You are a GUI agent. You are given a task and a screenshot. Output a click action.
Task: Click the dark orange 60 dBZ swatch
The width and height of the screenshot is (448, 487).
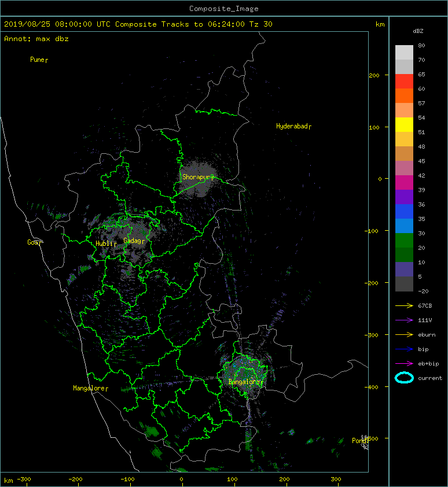point(404,95)
